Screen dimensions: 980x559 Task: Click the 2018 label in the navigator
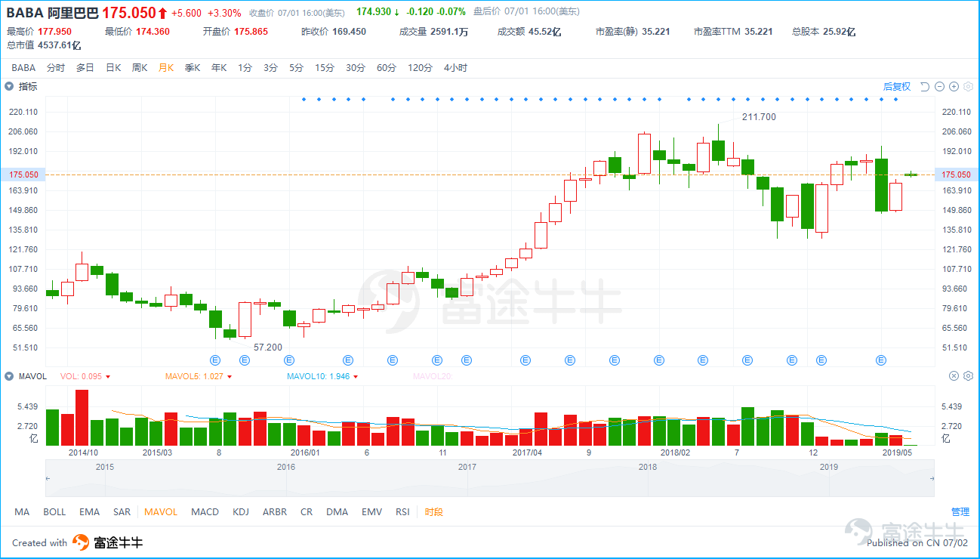pos(648,467)
